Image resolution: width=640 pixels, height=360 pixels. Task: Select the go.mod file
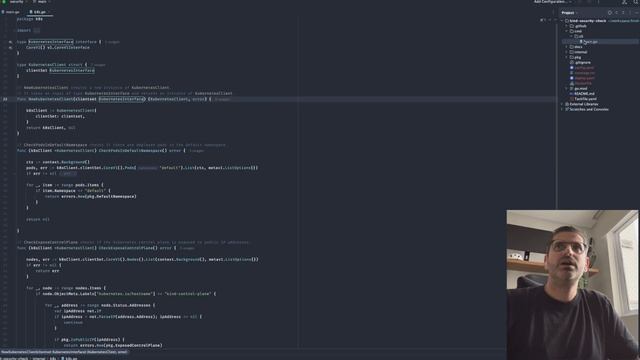[x=578, y=89]
